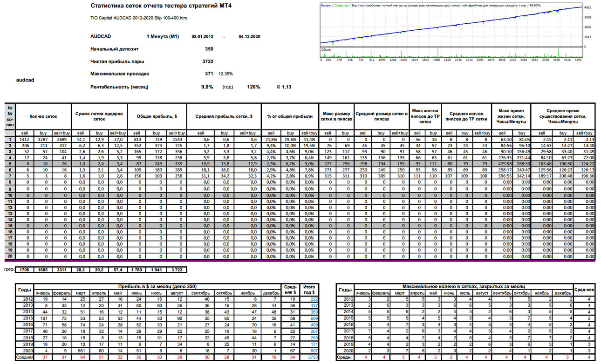Viewport: 601px width, 364px height.
Task: Select the file name 'TIO Capital AUDCAD 2012-2020 Slip 100-400.htm'
Action: point(138,18)
